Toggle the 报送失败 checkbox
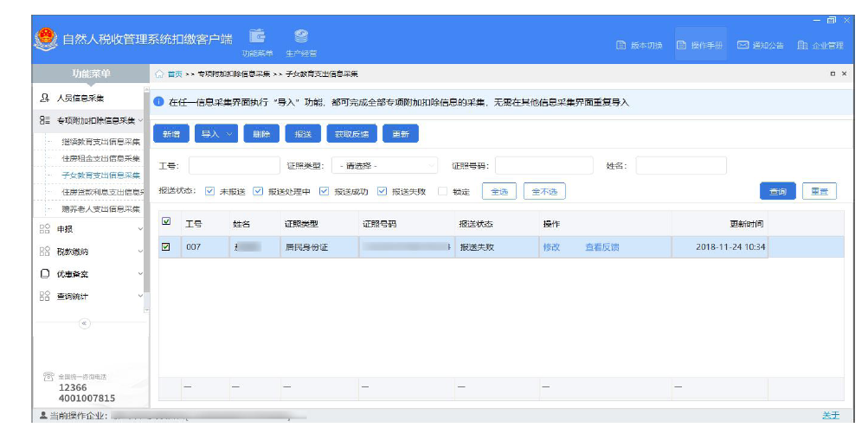This screenshot has width=868, height=434. click(382, 191)
